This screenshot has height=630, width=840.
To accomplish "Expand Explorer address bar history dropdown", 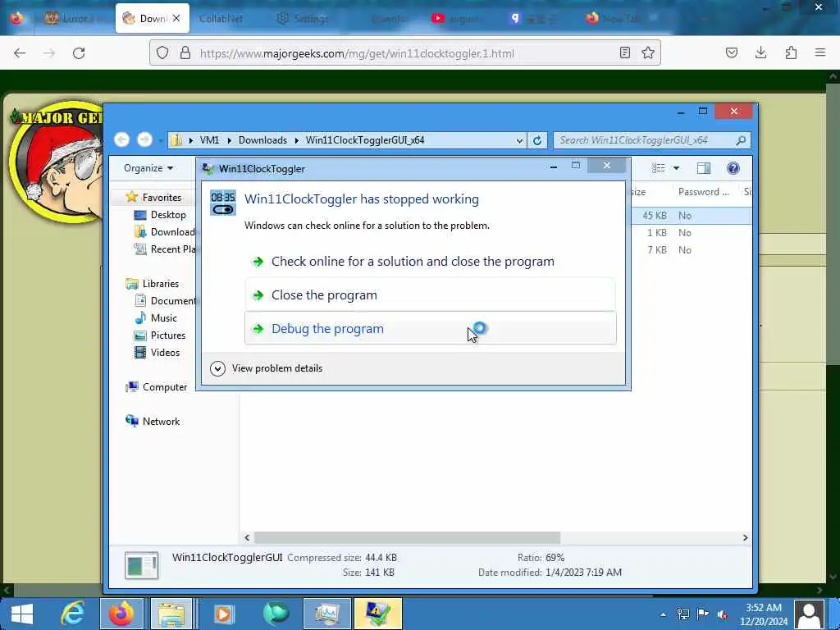I will pos(519,140).
